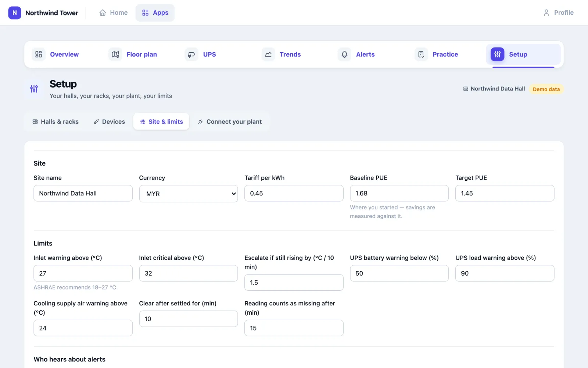Screen dimensions: 588x368
Task: Click the Setup sliders icon in nav
Action: (498, 54)
